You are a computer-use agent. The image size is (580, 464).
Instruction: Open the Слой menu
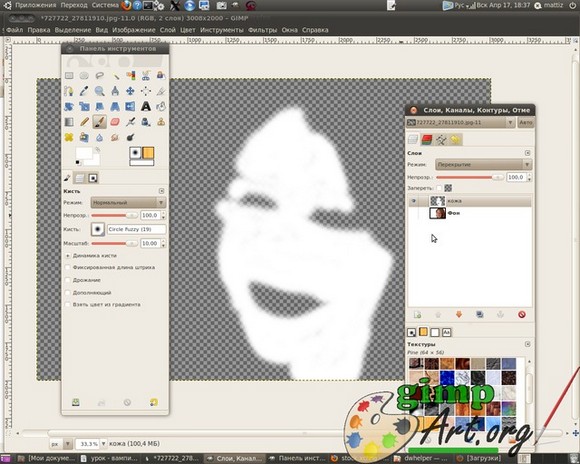click(x=167, y=30)
